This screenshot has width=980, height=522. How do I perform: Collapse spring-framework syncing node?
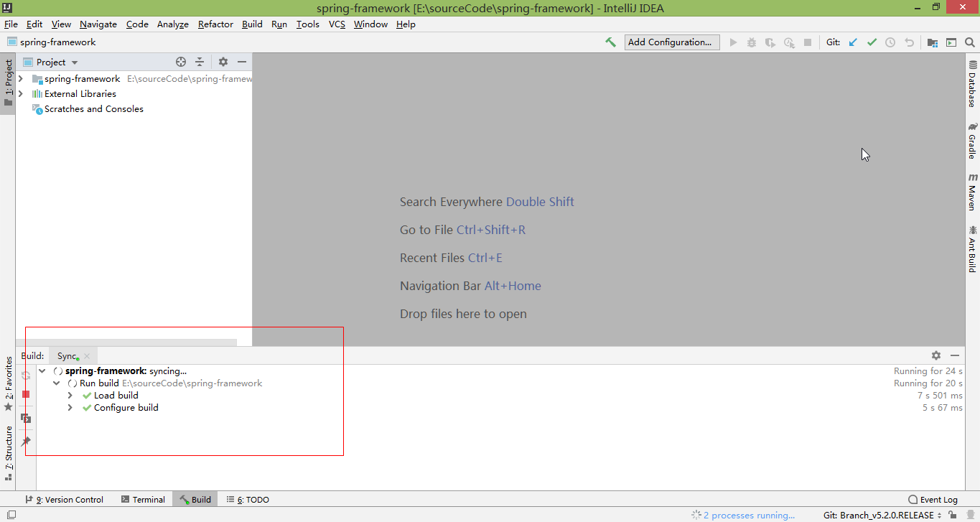point(42,370)
